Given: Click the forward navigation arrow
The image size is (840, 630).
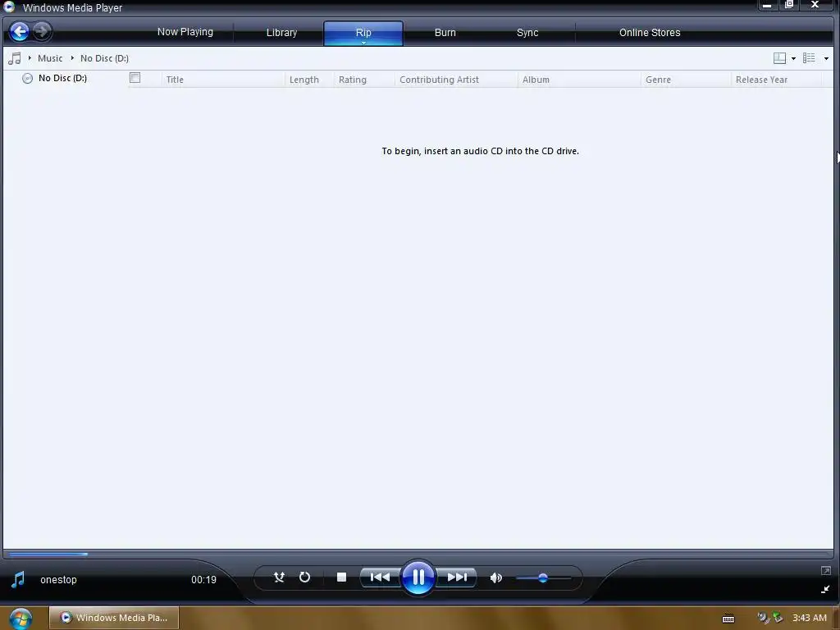Looking at the screenshot, I should (x=42, y=32).
